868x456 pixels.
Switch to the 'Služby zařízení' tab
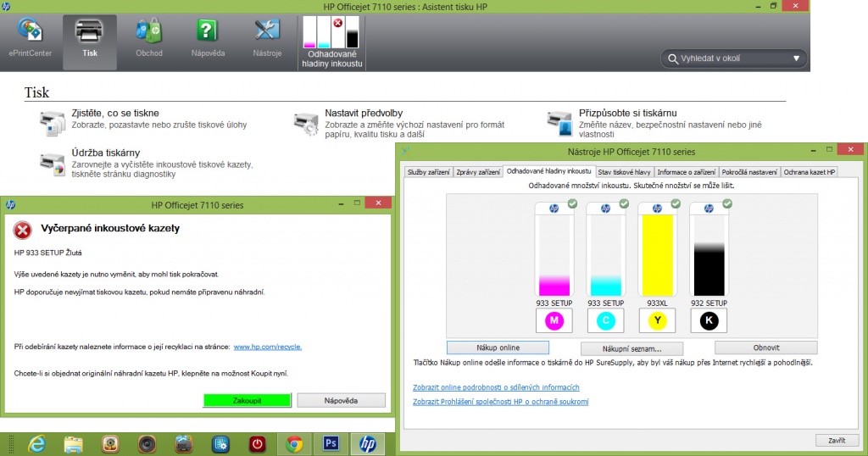point(428,172)
